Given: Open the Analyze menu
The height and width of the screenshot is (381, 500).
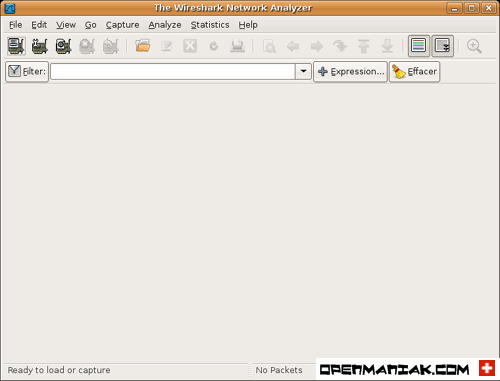Looking at the screenshot, I should (165, 25).
